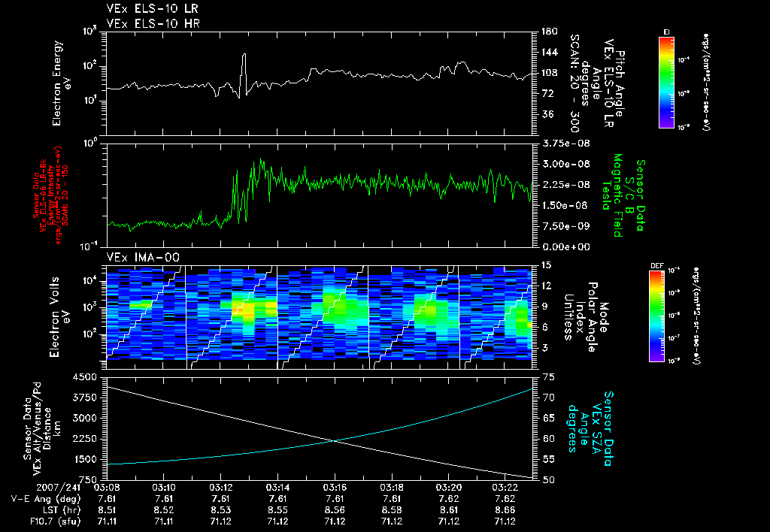Click the polar angle index tick 15
Image resolution: width=770 pixels, height=532 pixels.
546,265
